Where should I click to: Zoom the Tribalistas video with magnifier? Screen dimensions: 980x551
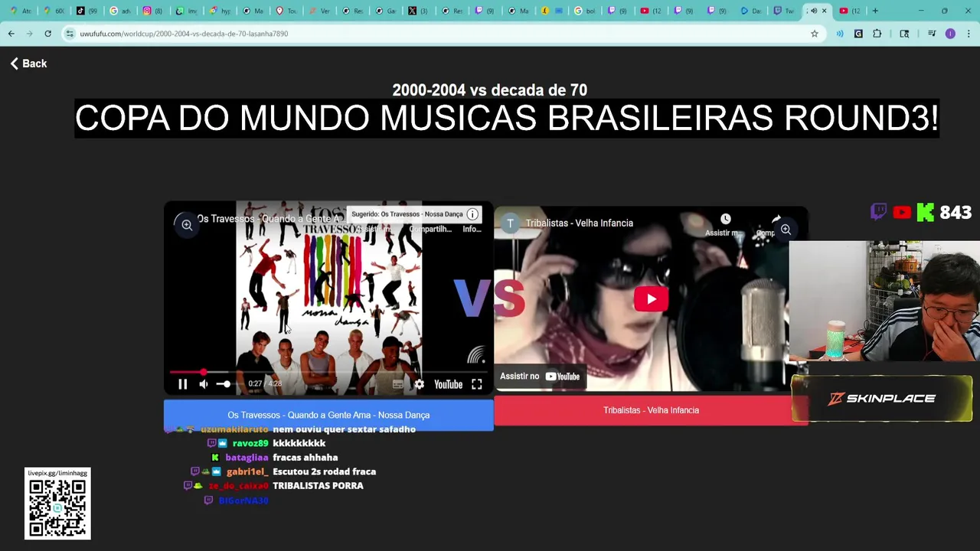(786, 230)
